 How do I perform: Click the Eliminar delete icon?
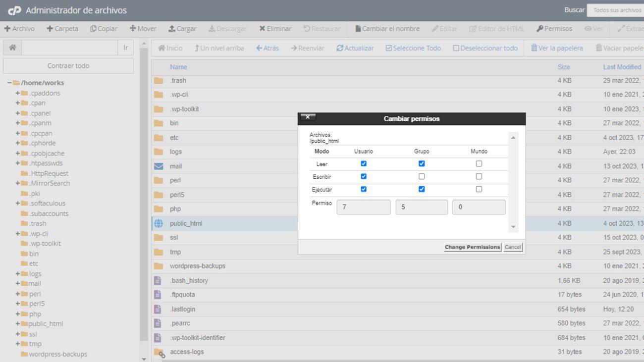pyautogui.click(x=262, y=29)
